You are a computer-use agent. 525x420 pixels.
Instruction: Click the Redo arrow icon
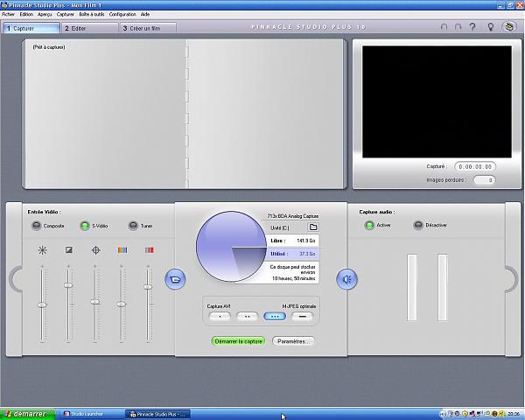(x=458, y=27)
